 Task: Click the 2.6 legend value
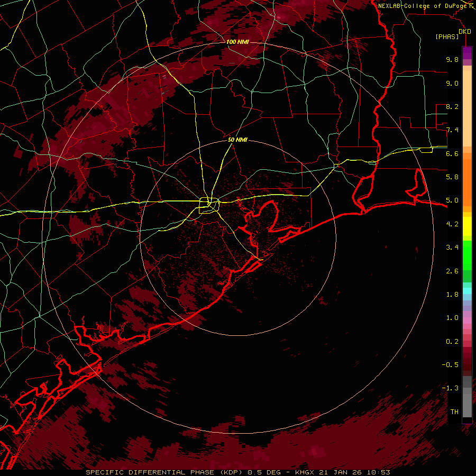(x=452, y=271)
